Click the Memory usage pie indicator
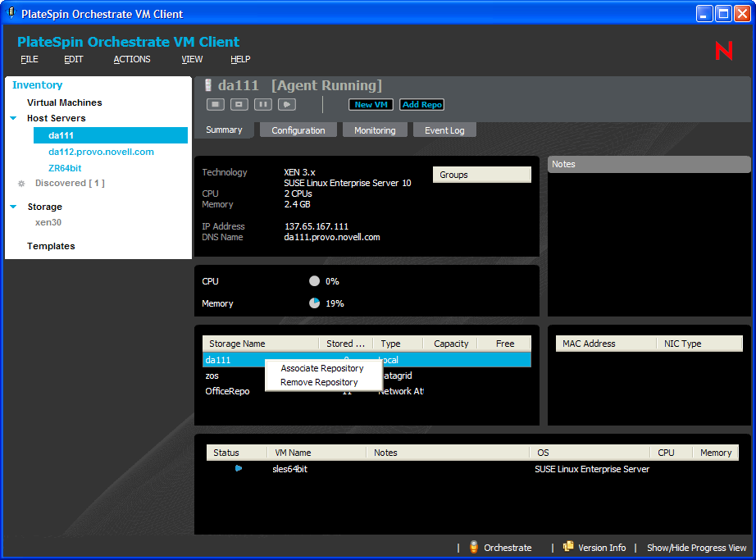756x560 pixels. tap(314, 303)
